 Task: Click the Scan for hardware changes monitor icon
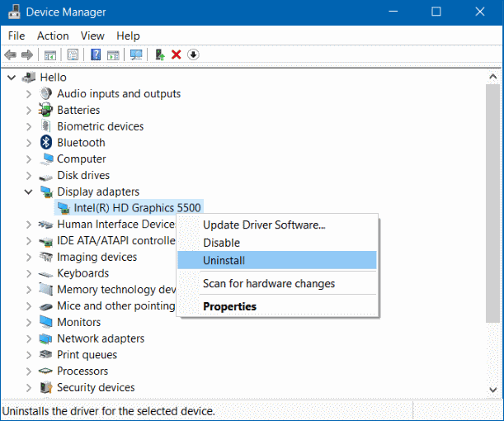coord(136,54)
